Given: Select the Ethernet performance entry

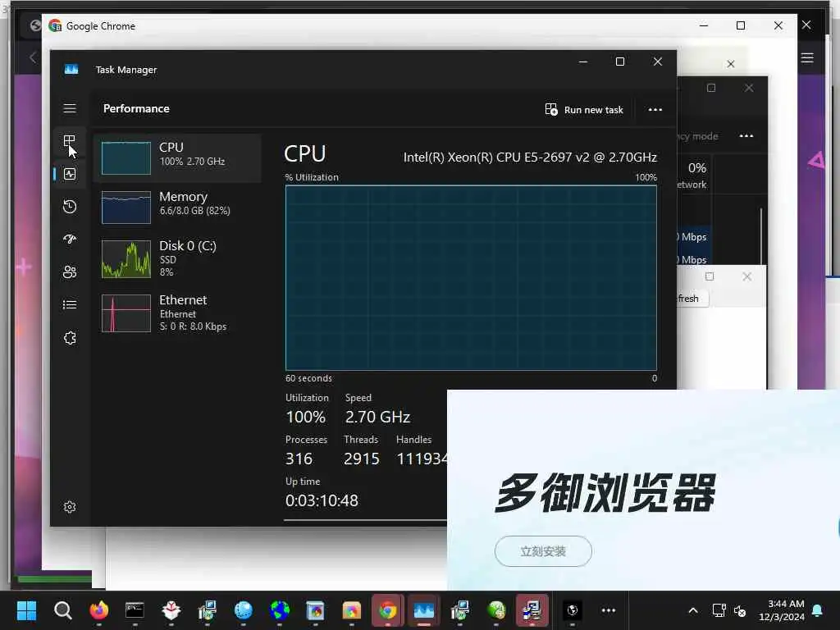Looking at the screenshot, I should point(177,313).
